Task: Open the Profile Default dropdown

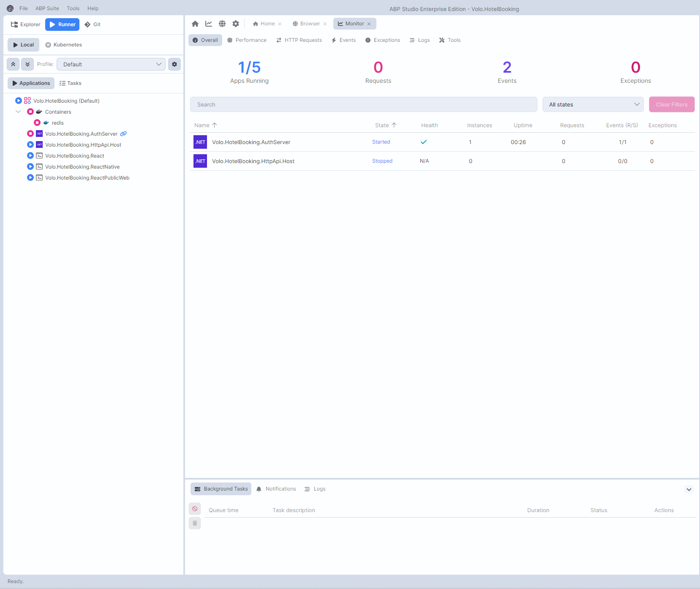Action: coord(111,64)
